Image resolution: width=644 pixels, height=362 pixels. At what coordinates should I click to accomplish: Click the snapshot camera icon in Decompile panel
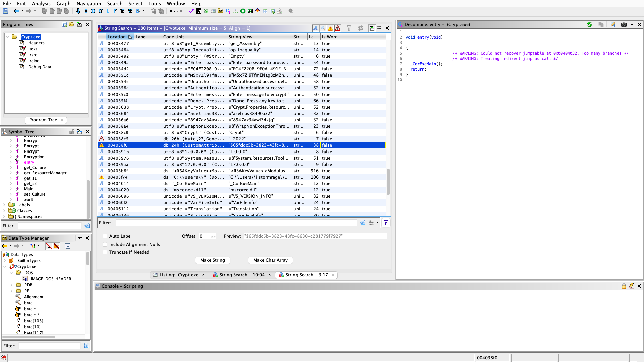pyautogui.click(x=624, y=24)
